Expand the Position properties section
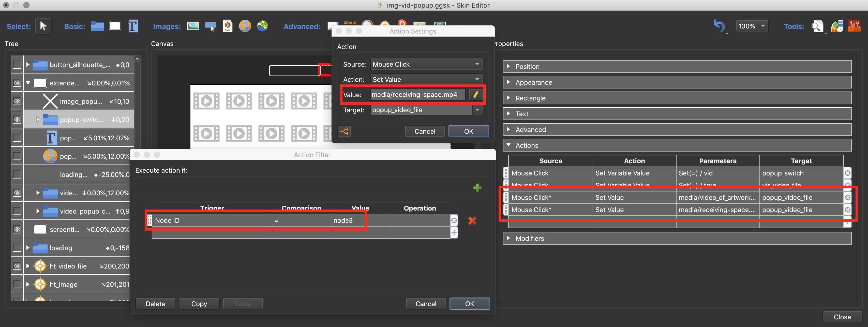 (508, 66)
